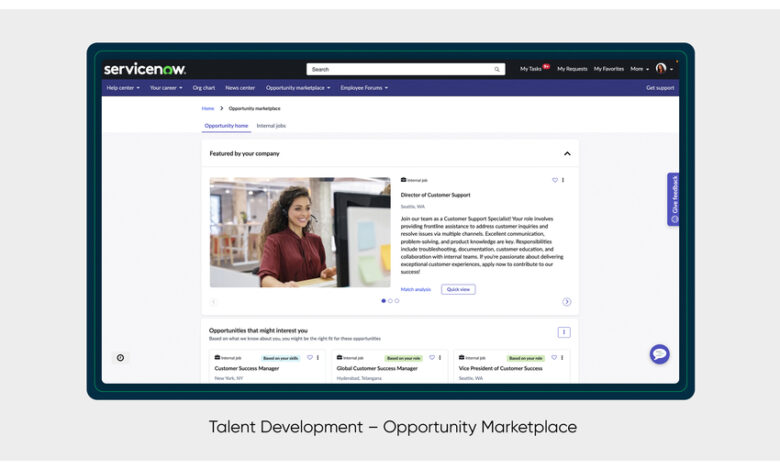
Task: Open Global Customer Success Manager job title
Action: coord(377,369)
